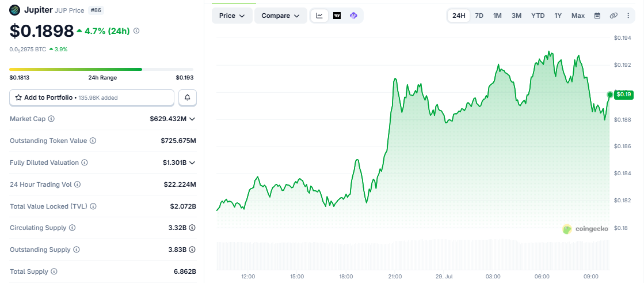
Task: Click the $2.072B TVL value
Action: (183, 206)
